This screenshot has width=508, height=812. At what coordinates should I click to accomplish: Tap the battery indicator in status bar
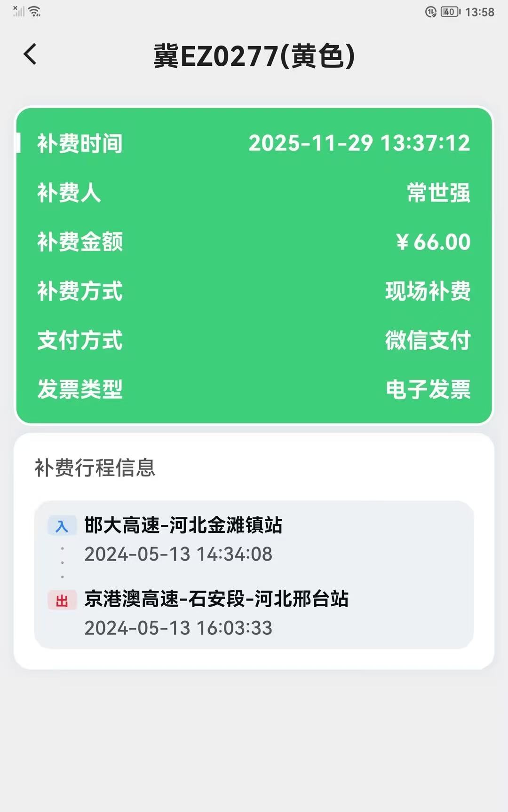coord(450,12)
